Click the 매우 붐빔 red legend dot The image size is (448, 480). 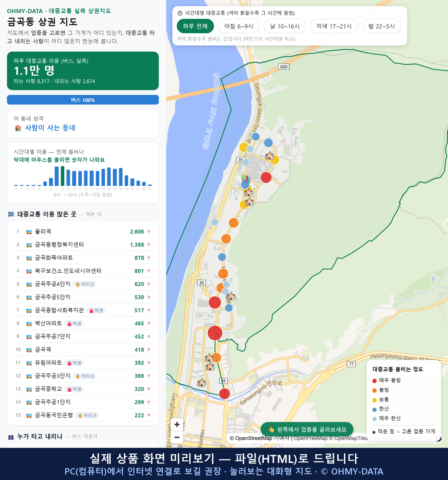click(x=374, y=380)
